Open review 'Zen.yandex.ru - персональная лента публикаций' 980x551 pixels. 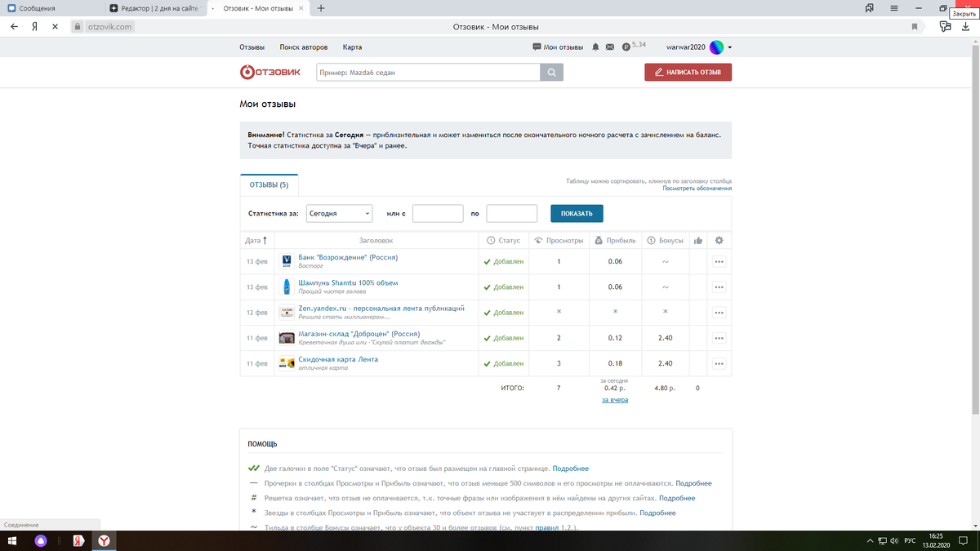coord(381,308)
